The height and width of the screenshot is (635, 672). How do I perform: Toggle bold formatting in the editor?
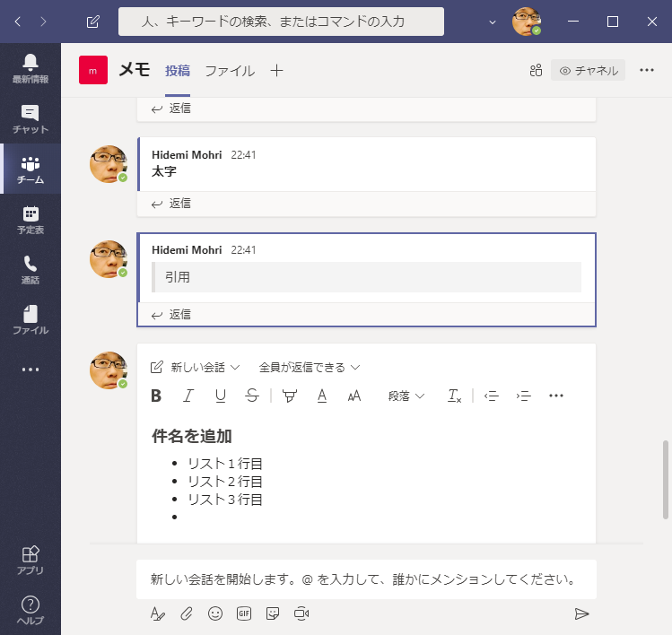tap(156, 396)
